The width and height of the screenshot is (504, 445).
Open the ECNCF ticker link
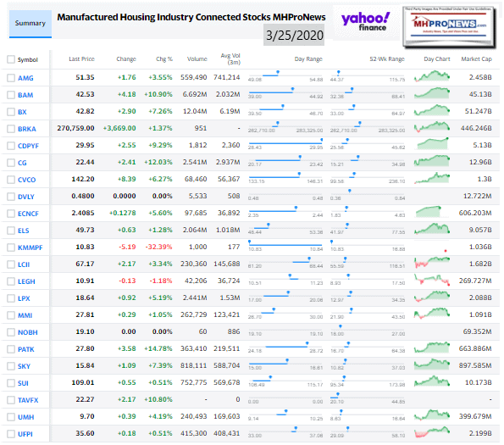click(28, 214)
